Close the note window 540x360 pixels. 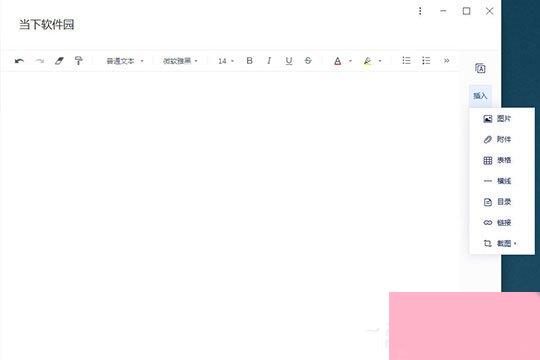tap(489, 11)
